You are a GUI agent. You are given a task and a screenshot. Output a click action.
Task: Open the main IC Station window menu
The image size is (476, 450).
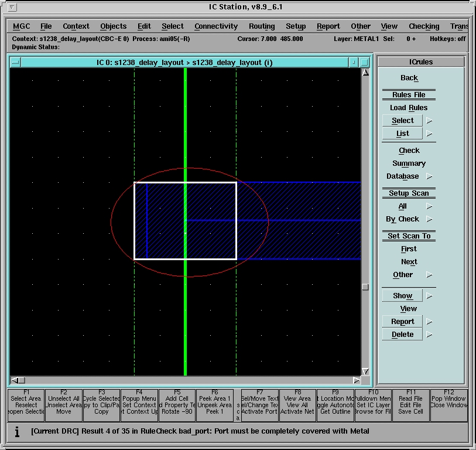[13, 8]
